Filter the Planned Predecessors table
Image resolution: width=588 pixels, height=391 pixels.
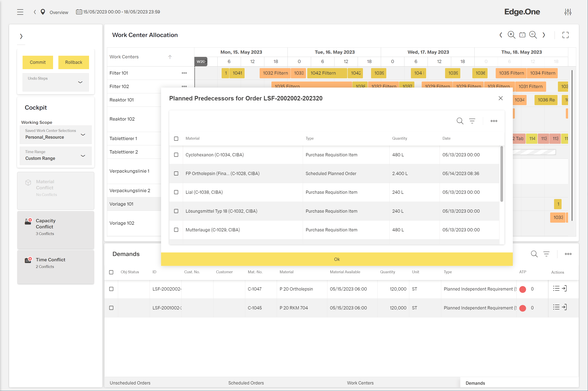click(x=472, y=121)
